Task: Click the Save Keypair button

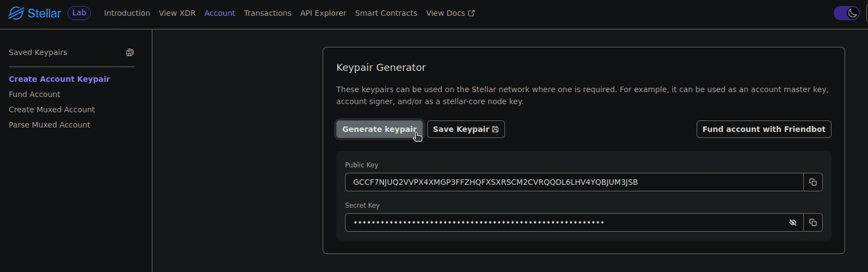Action: coord(466,129)
